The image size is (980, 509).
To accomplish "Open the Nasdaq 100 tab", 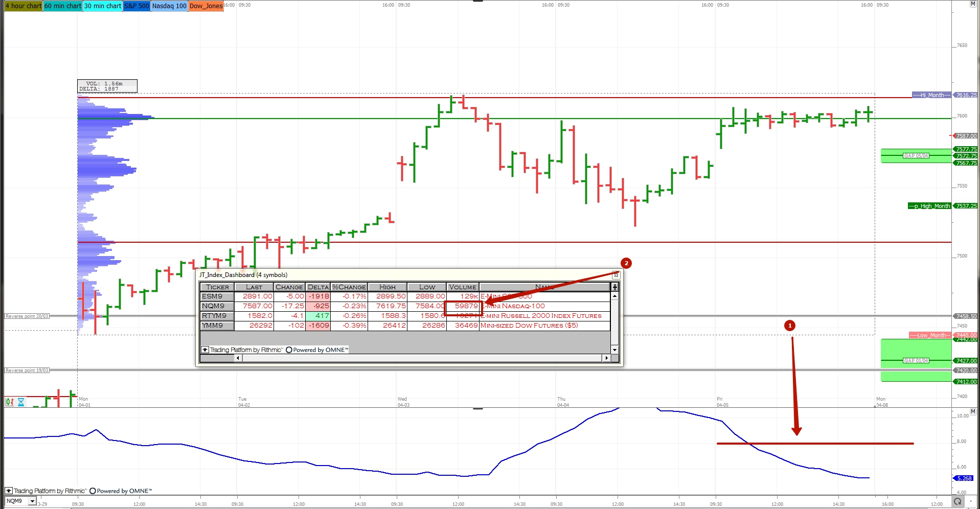I will [169, 6].
